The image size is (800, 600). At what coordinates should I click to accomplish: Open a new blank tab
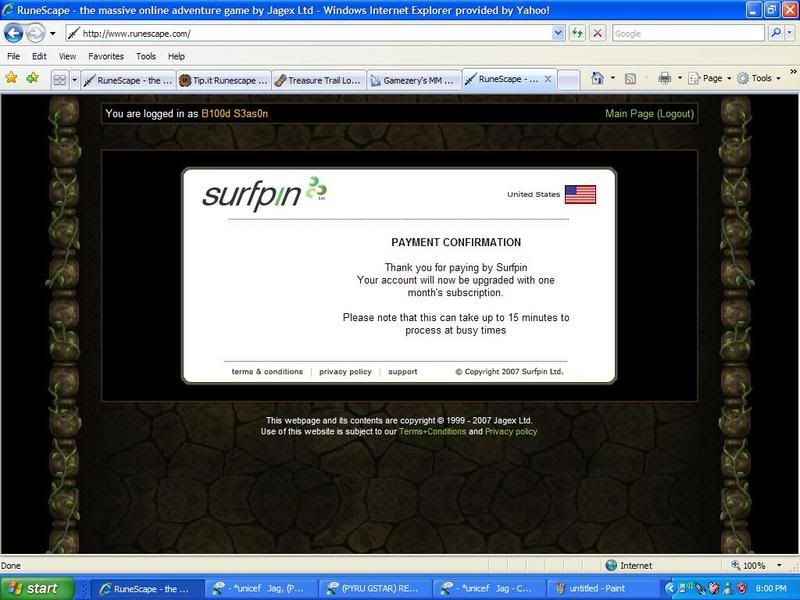click(x=569, y=80)
